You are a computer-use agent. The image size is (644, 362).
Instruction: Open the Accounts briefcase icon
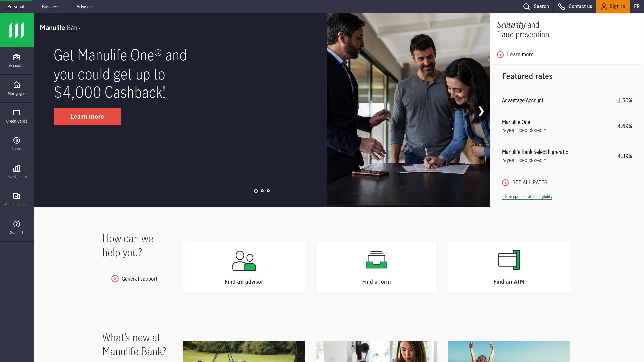(x=17, y=57)
